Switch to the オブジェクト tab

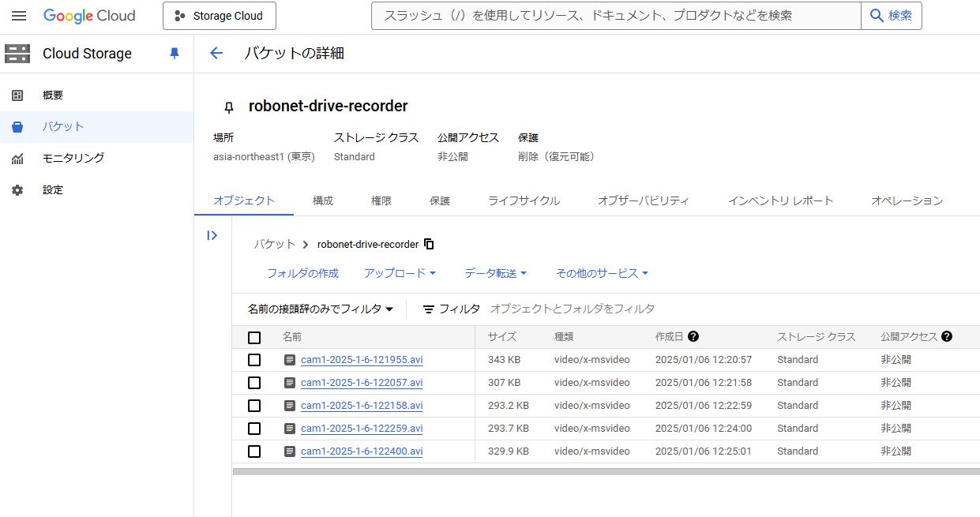[244, 200]
